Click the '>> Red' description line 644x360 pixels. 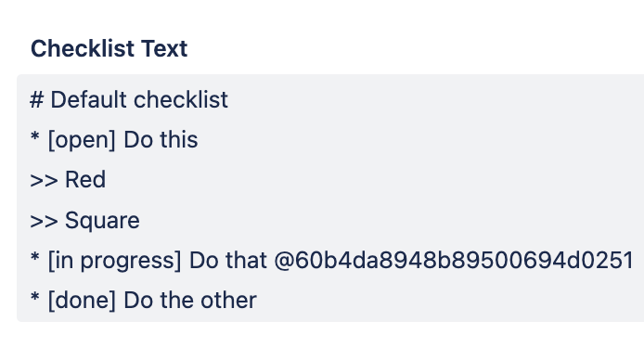click(x=68, y=180)
